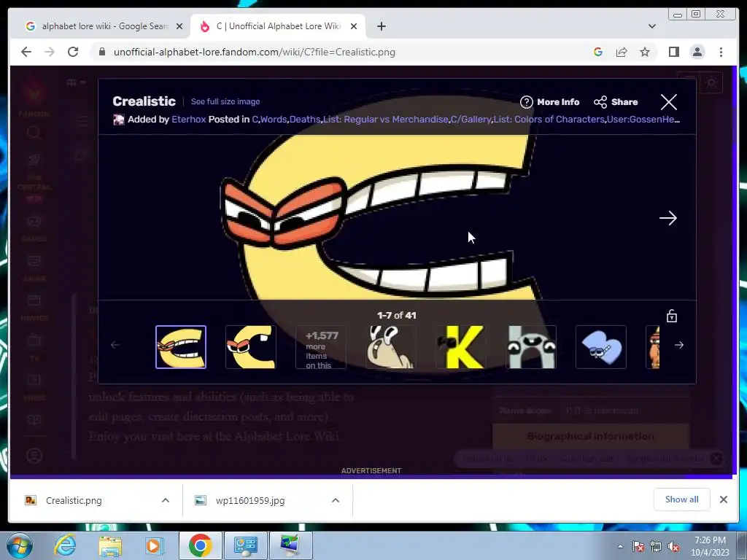
Task: Expand Chrome tab search dropdown
Action: (x=651, y=26)
